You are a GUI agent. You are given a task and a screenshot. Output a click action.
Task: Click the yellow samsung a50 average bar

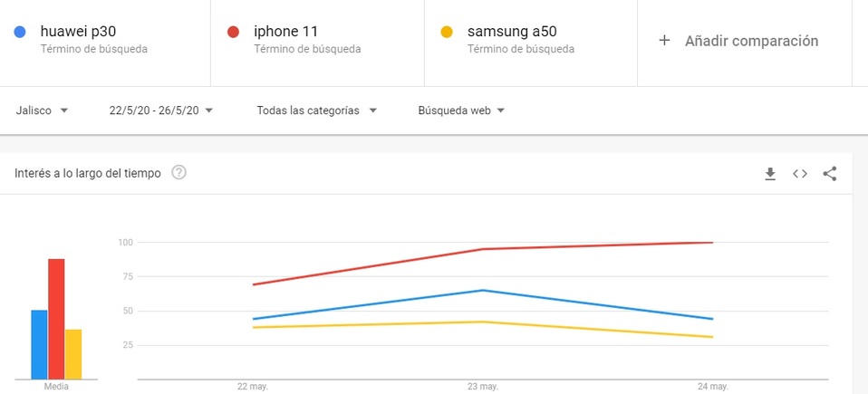(73, 354)
